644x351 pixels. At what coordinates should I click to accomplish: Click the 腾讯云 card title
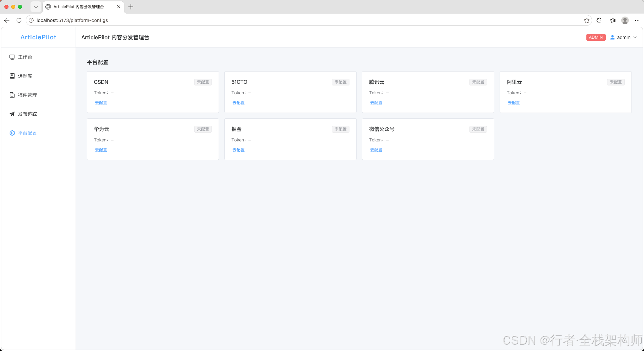(x=377, y=82)
